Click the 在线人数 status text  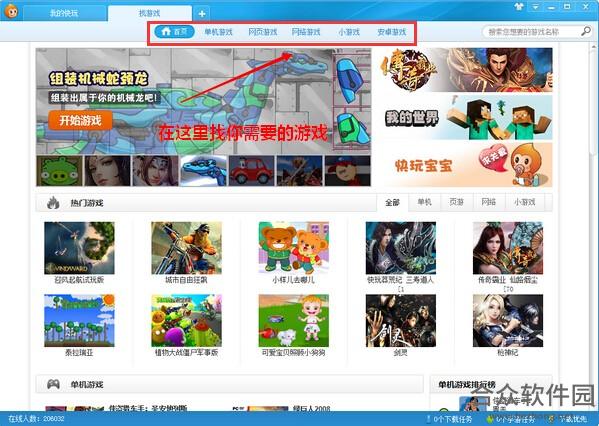click(37, 419)
